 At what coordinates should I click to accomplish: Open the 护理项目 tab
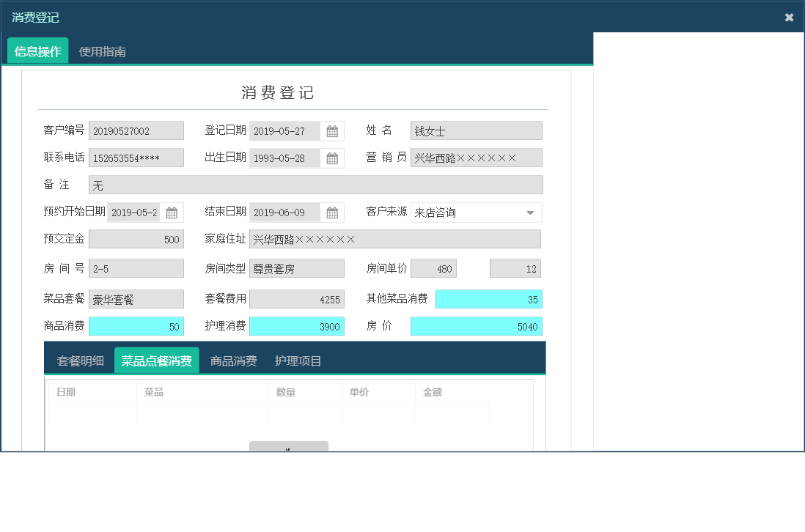[296, 360]
